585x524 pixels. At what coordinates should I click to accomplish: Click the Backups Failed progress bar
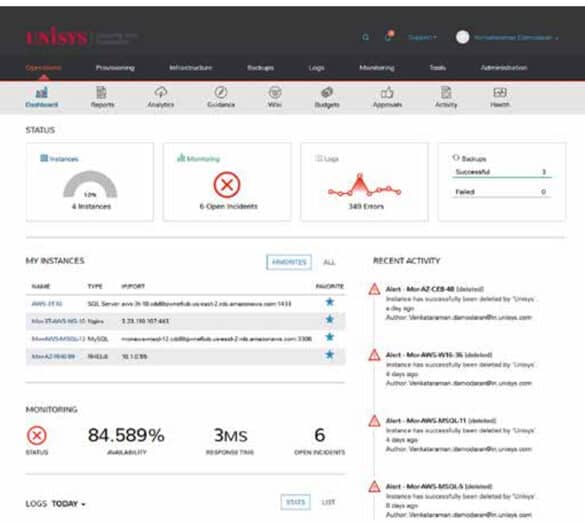(502, 197)
